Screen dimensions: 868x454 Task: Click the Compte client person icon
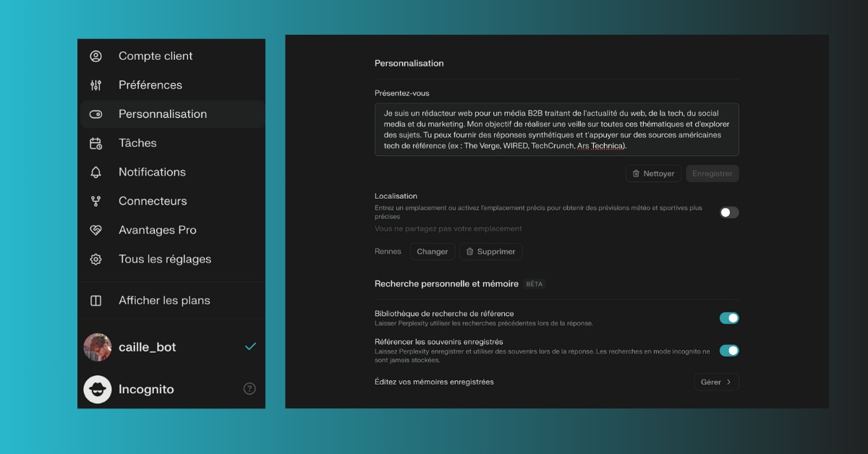(95, 56)
